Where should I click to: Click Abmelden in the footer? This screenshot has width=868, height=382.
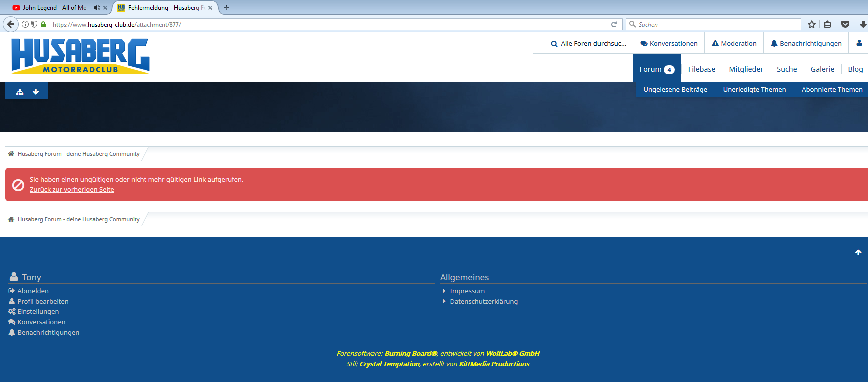click(33, 291)
